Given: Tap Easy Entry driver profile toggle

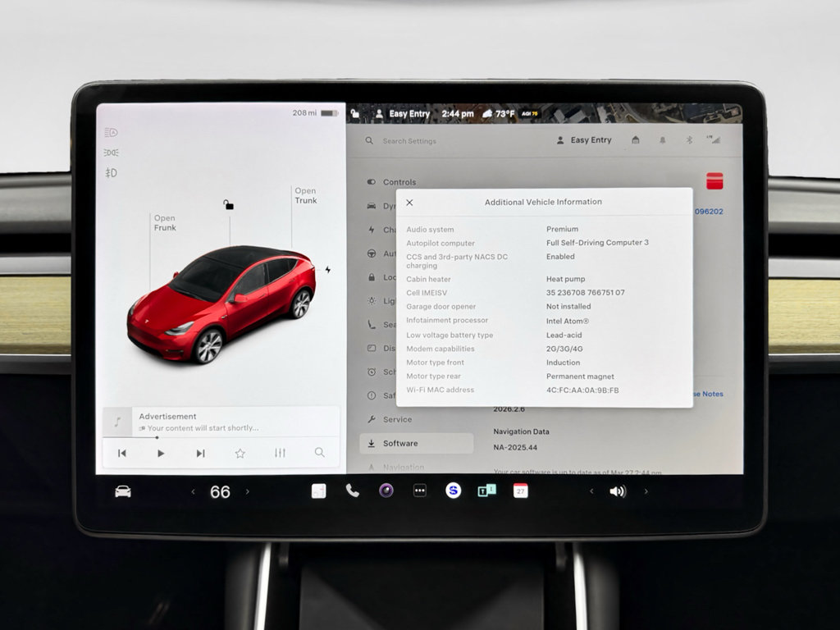Looking at the screenshot, I should coord(586,139).
